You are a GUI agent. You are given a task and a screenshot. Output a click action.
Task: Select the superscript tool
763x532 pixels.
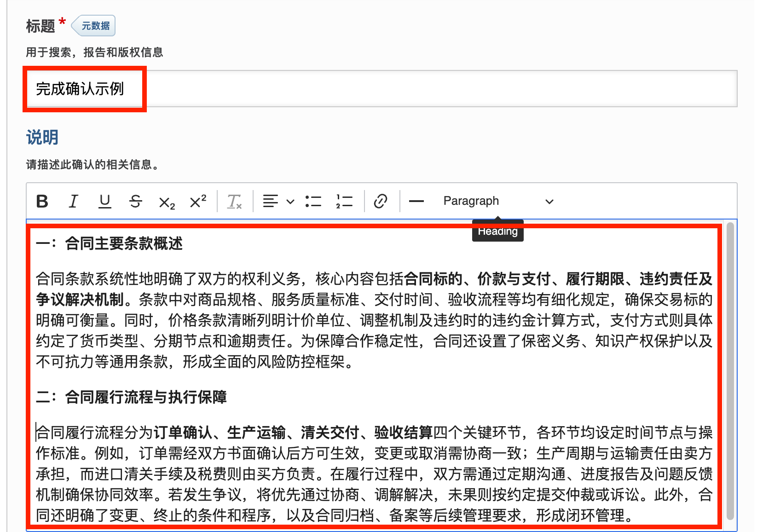tap(197, 201)
